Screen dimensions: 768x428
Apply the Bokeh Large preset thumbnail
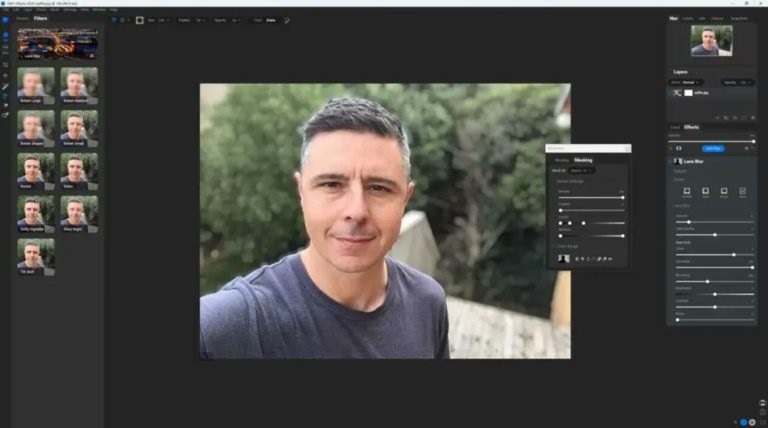[36, 86]
